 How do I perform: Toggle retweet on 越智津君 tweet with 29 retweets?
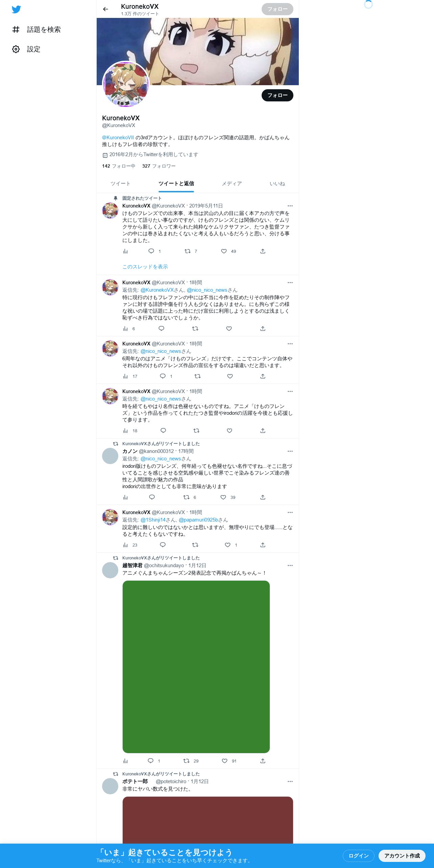tap(186, 761)
